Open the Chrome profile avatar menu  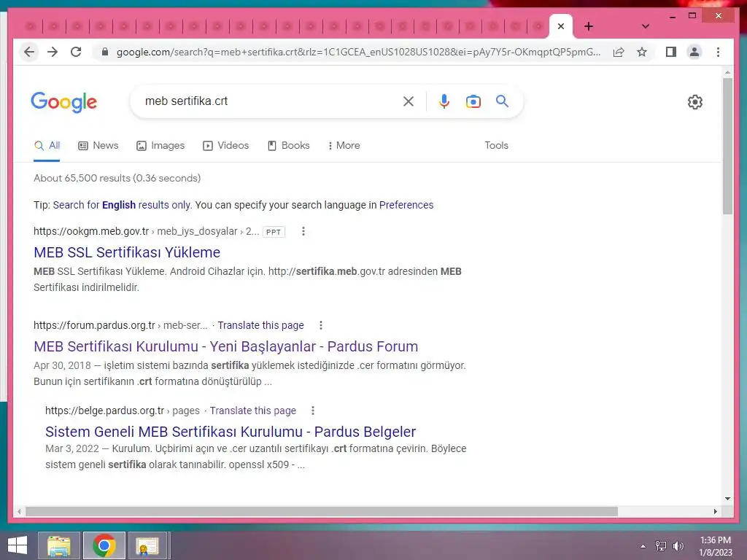click(x=694, y=52)
